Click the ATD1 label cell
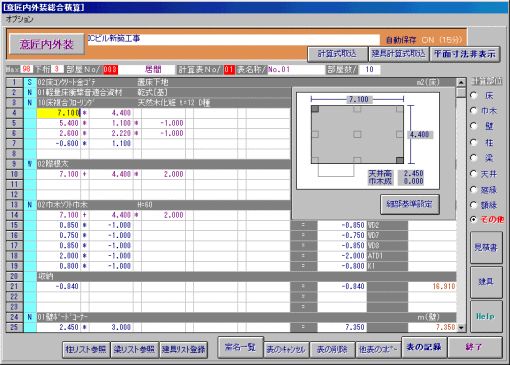Image resolution: width=510 pixels, height=365 pixels. (387, 256)
